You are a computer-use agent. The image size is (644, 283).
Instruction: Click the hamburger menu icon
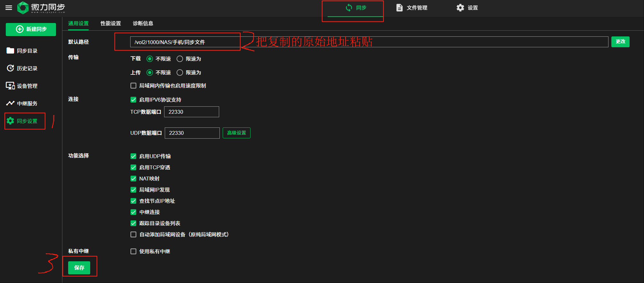coord(9,8)
